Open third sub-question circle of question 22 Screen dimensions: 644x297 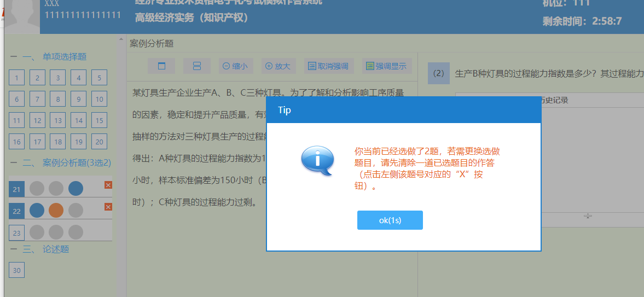coord(76,211)
